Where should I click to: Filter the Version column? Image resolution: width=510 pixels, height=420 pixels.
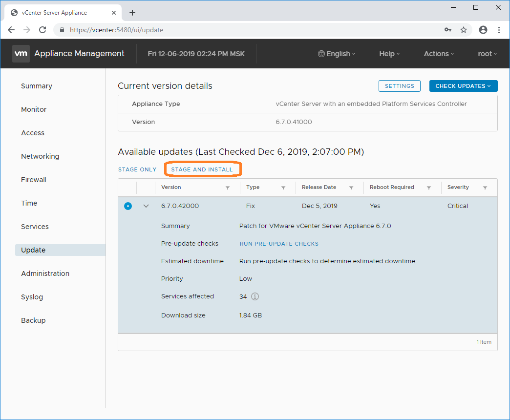pyautogui.click(x=228, y=188)
